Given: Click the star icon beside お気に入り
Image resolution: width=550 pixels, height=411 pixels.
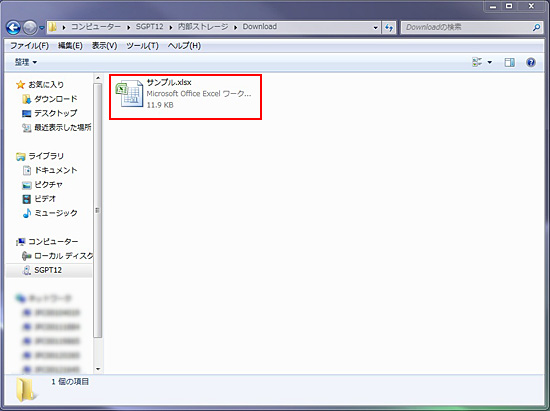Looking at the screenshot, I should click(20, 85).
